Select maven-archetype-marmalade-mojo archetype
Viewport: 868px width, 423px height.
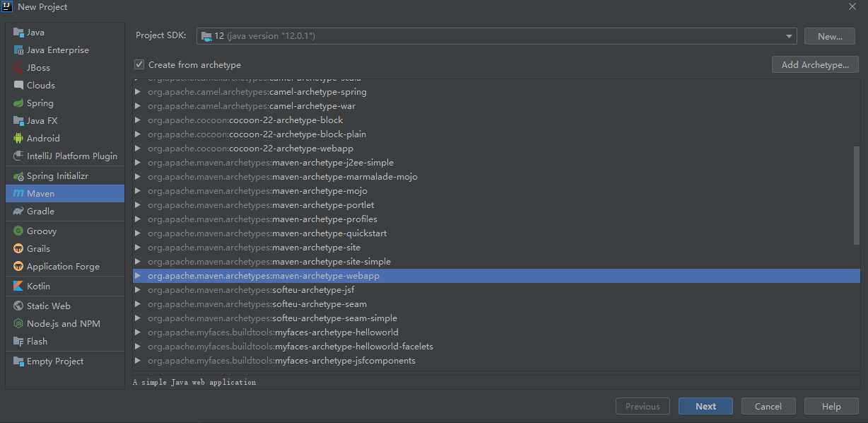496,177
